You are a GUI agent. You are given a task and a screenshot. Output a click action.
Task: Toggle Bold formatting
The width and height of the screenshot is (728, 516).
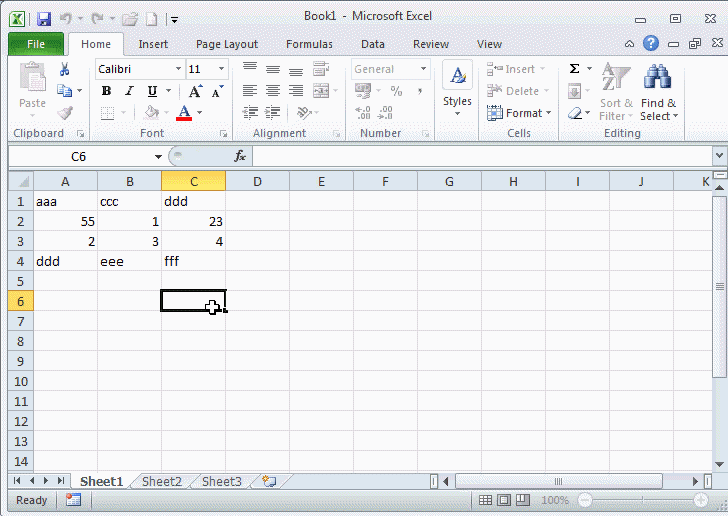coord(106,91)
